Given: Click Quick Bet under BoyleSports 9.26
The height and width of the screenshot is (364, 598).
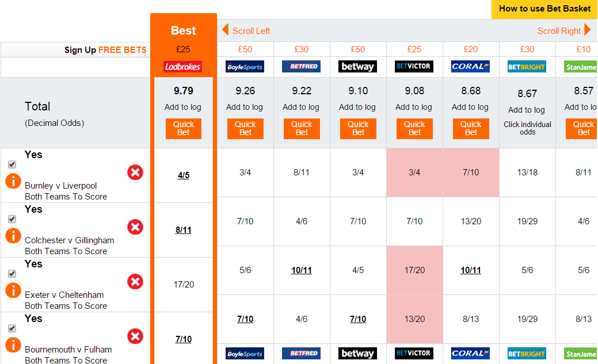Looking at the screenshot, I should (x=245, y=128).
